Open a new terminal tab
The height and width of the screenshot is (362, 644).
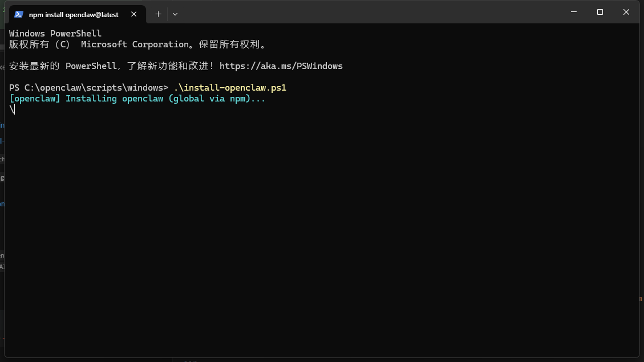[x=158, y=14]
